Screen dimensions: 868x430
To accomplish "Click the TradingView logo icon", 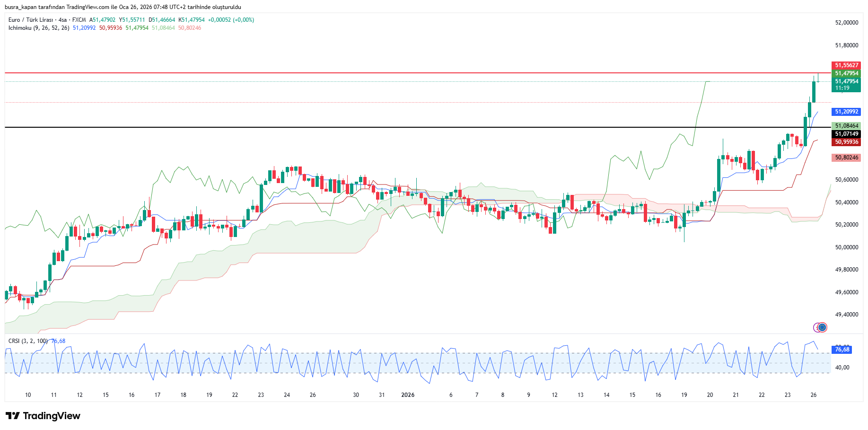I will [13, 416].
